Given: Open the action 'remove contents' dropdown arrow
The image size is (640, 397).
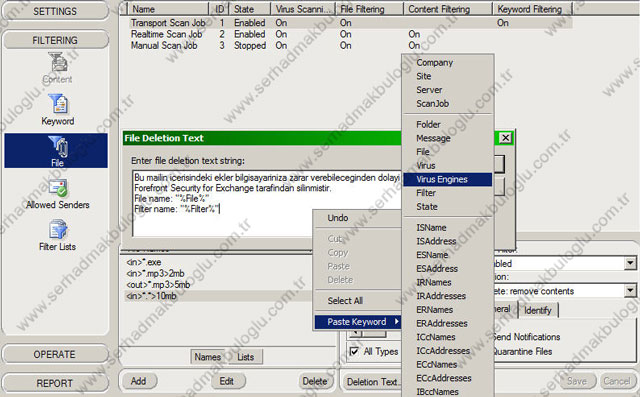Looking at the screenshot, I should (630, 291).
